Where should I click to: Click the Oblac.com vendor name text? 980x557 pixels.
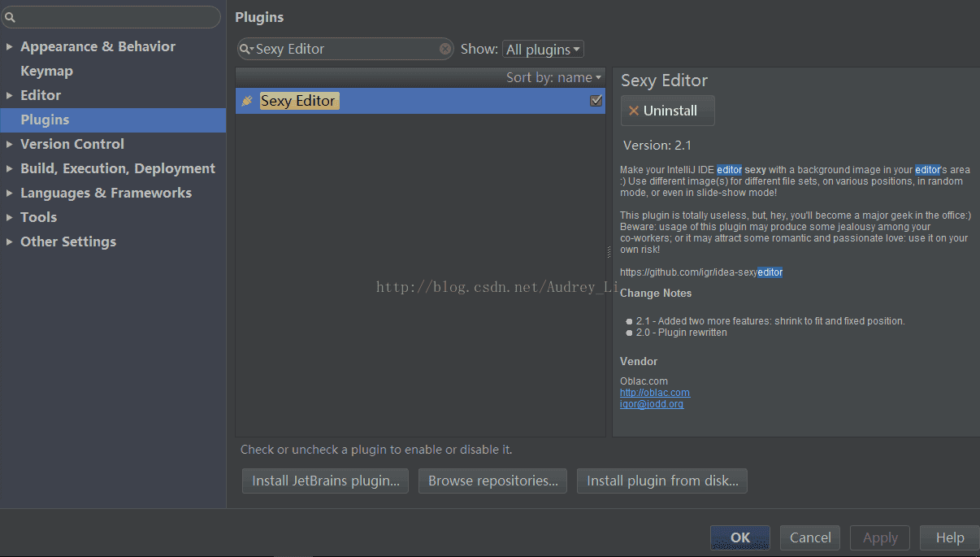click(x=644, y=381)
